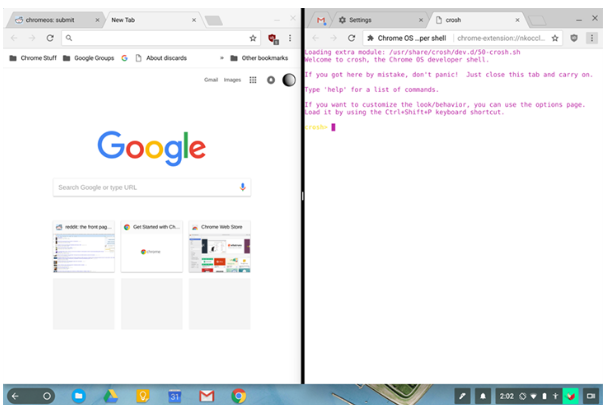Select the crosh tab

476,20
